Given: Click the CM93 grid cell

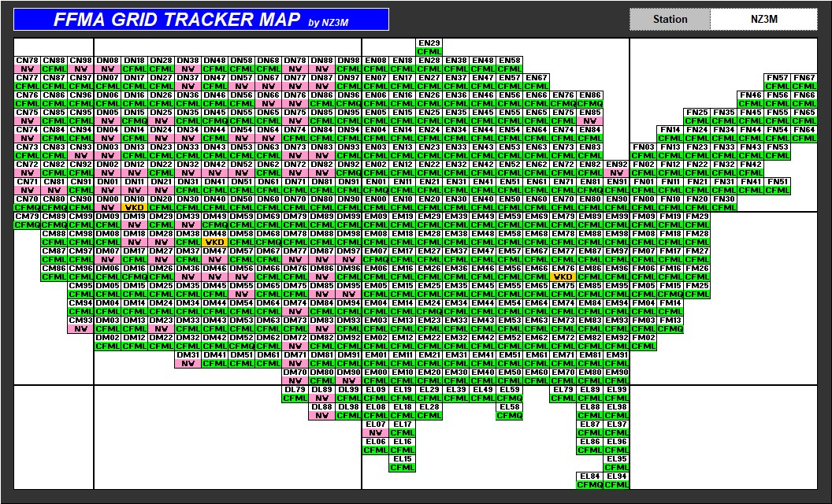Looking at the screenshot, I should (81, 321).
